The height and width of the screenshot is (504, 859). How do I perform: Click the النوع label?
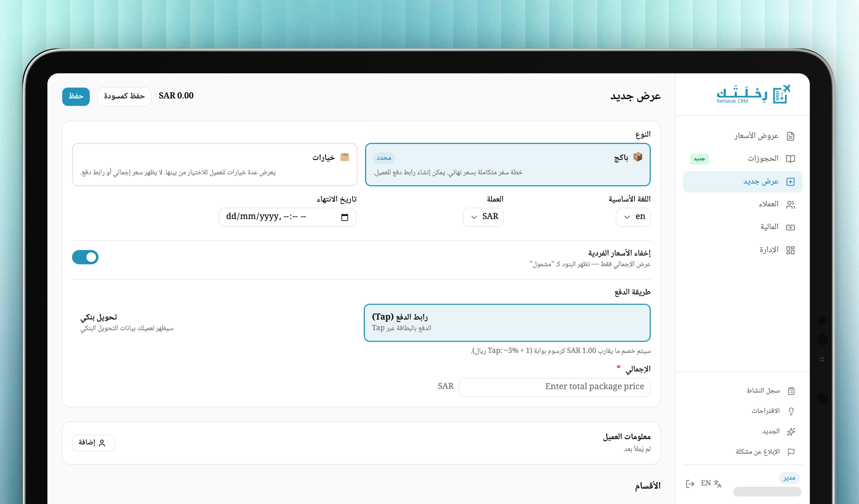643,135
